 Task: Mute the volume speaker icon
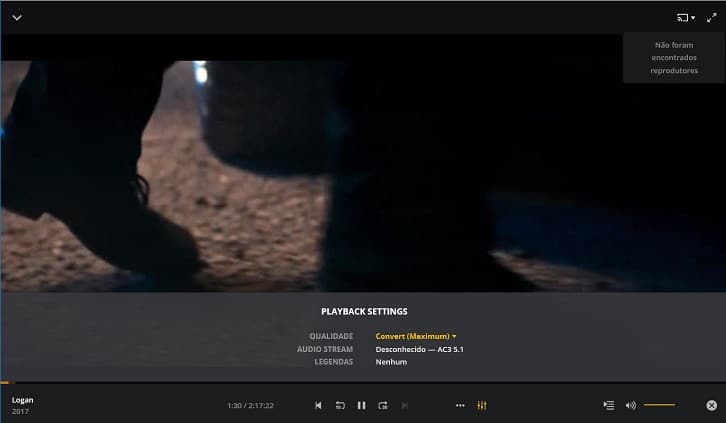point(631,405)
